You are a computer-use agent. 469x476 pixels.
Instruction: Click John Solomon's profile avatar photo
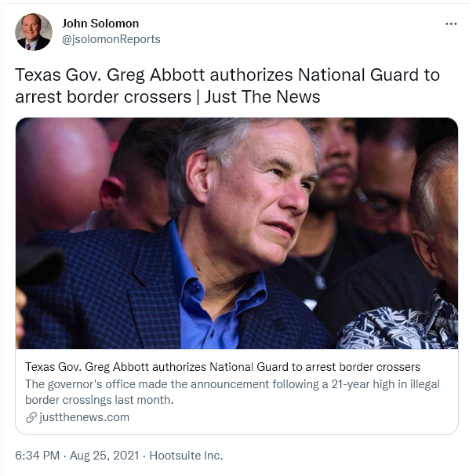pyautogui.click(x=34, y=32)
